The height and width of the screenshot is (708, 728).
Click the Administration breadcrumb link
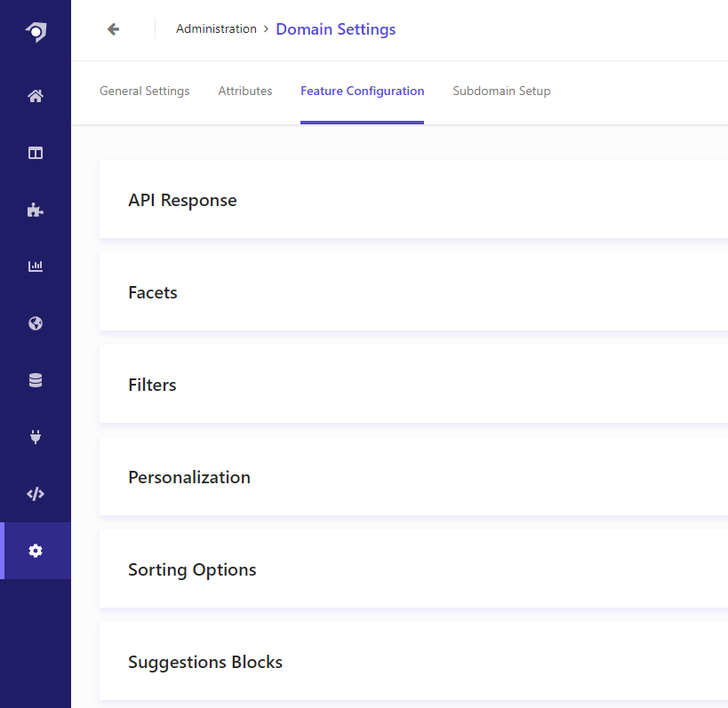(216, 28)
